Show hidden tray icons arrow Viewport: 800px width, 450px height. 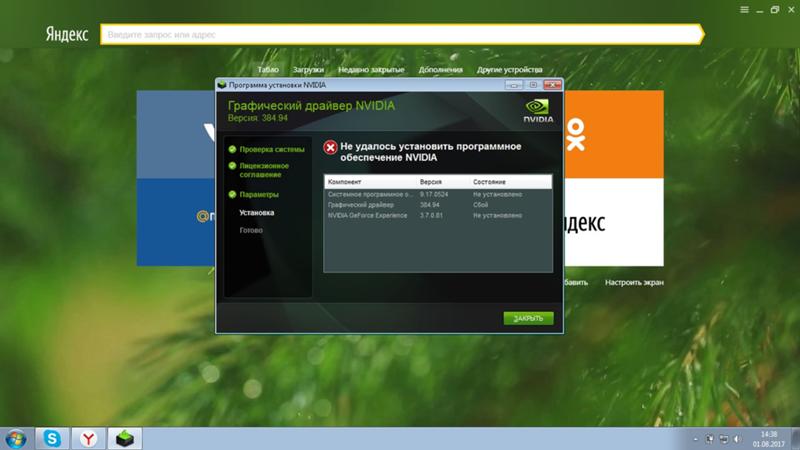coord(695,439)
